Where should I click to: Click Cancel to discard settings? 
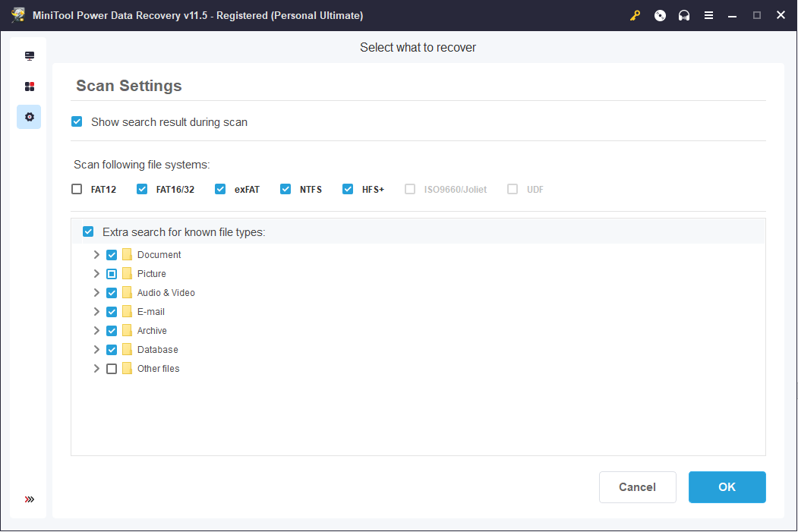[x=637, y=486]
